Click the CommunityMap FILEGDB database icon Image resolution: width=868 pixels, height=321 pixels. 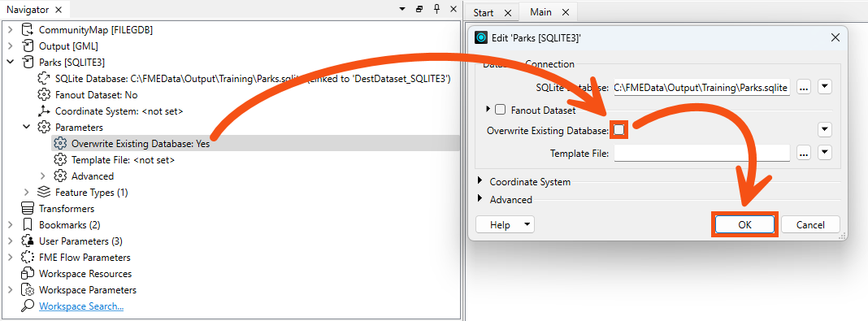click(27, 30)
